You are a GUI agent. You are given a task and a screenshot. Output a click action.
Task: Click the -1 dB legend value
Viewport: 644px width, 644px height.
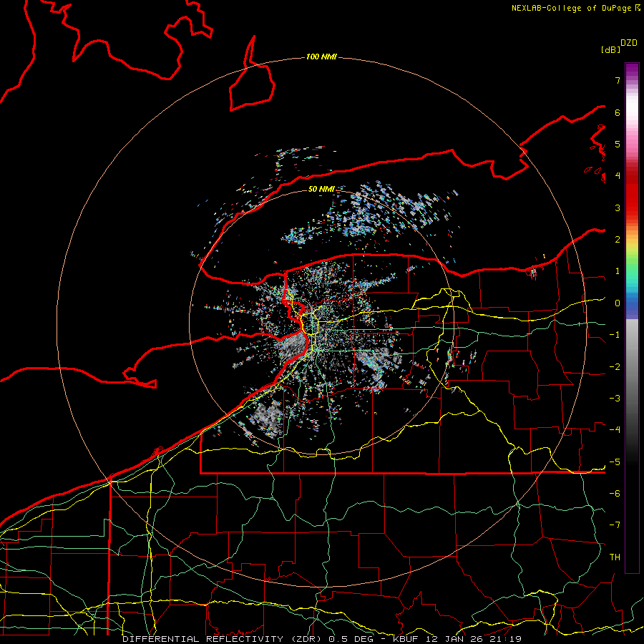pyautogui.click(x=615, y=335)
